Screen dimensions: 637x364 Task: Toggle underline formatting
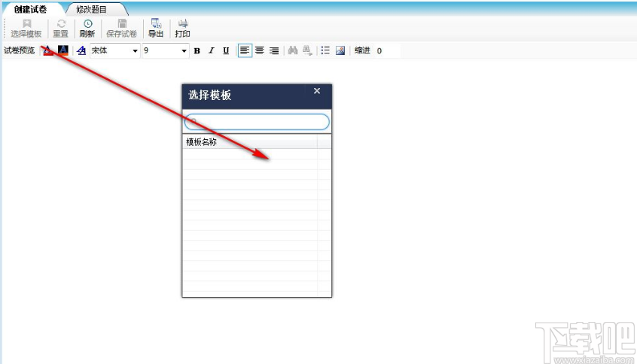(x=226, y=50)
